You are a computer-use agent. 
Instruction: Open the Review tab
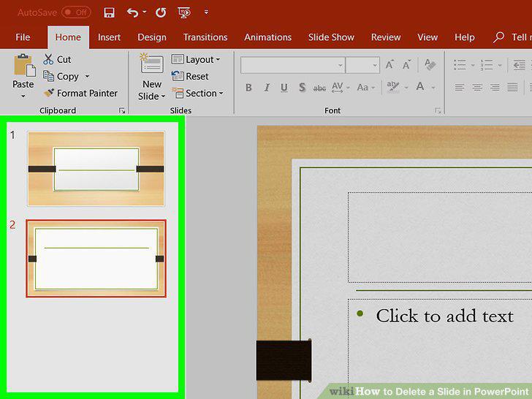(x=386, y=37)
